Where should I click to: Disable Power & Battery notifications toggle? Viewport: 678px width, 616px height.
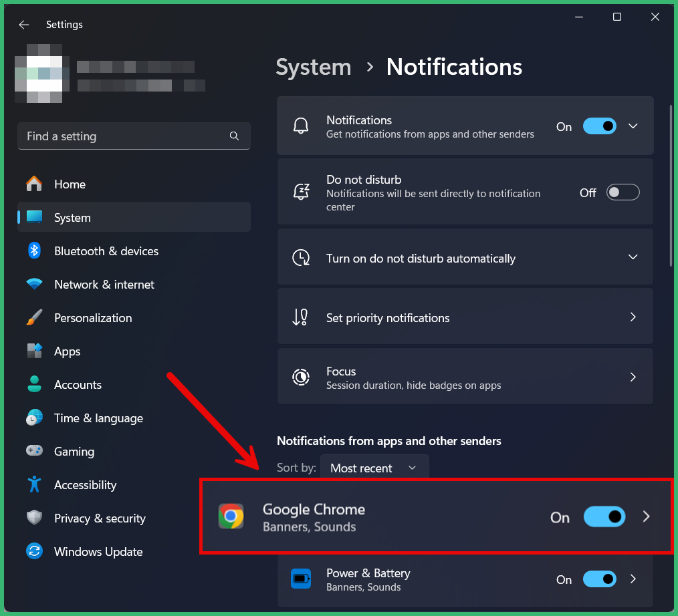click(599, 579)
